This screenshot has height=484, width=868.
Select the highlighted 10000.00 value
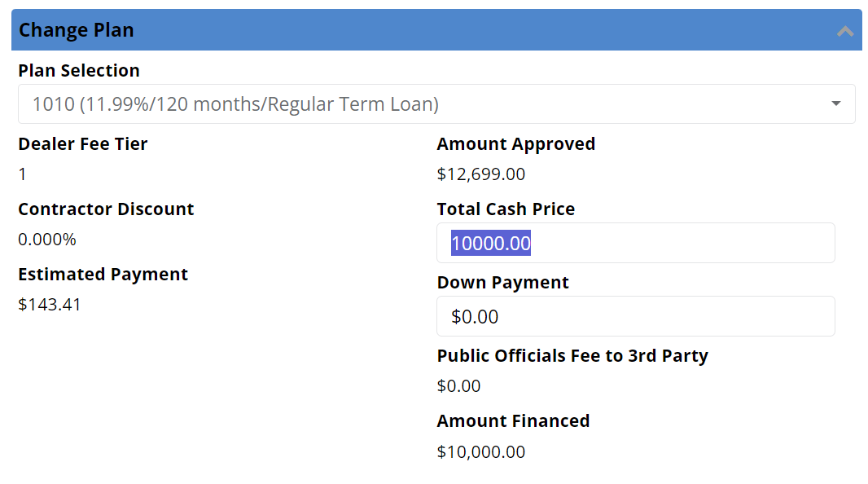(x=488, y=243)
